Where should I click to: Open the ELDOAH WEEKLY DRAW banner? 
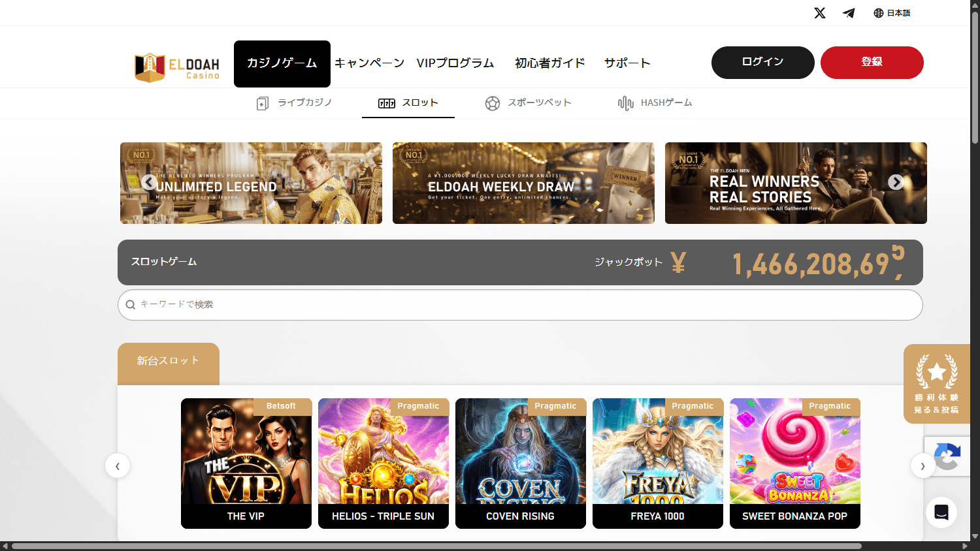[523, 183]
